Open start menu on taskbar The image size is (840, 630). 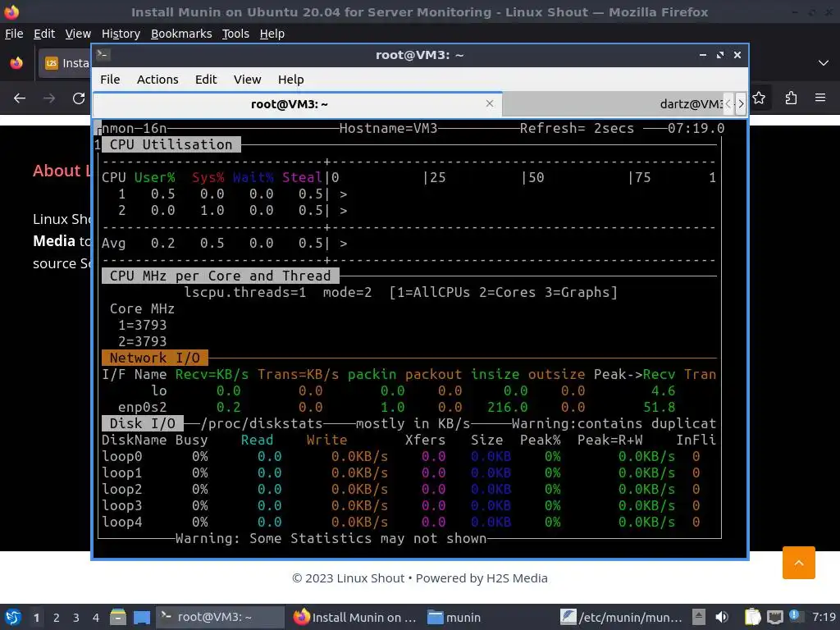point(13,617)
